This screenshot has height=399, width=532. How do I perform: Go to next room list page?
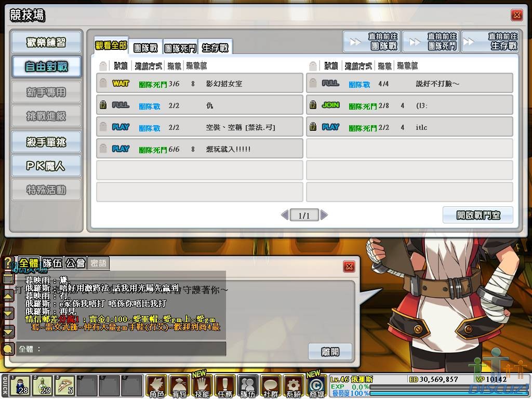[324, 215]
